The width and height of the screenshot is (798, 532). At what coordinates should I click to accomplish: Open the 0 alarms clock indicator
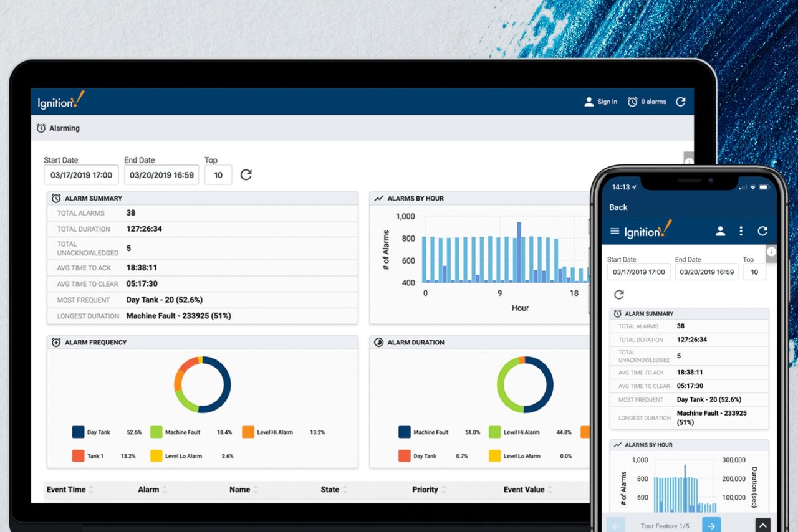(x=633, y=102)
